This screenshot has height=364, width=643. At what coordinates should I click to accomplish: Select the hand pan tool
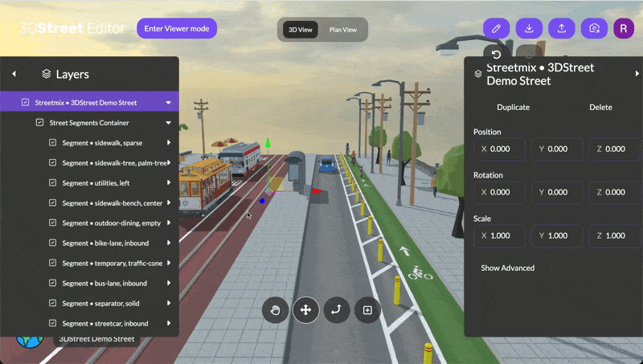275,309
